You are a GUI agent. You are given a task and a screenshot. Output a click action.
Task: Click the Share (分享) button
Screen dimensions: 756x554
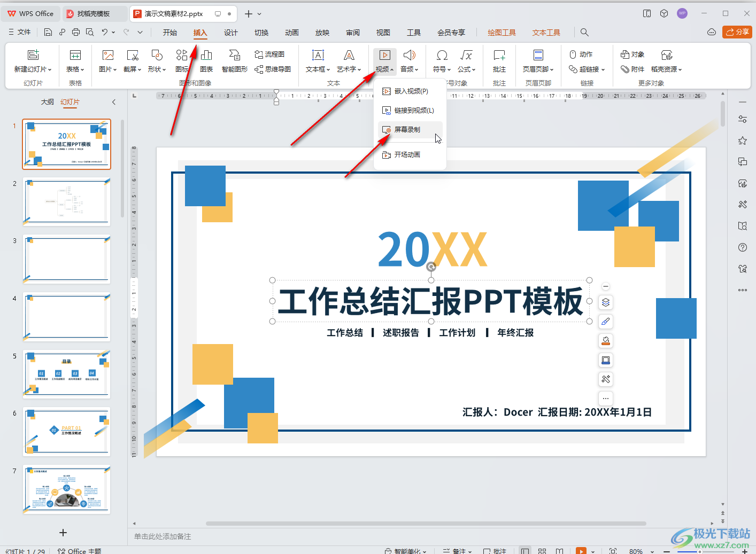pos(737,32)
